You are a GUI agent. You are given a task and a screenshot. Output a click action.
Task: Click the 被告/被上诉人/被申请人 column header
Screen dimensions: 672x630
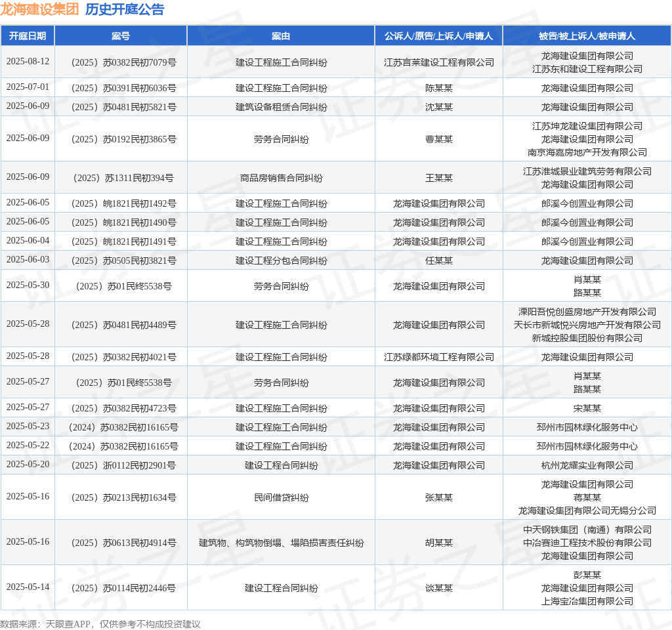tap(587, 36)
